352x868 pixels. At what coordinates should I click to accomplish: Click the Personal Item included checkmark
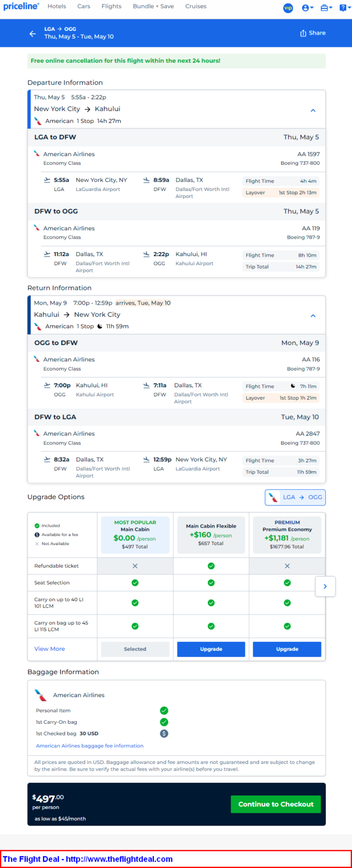164,710
